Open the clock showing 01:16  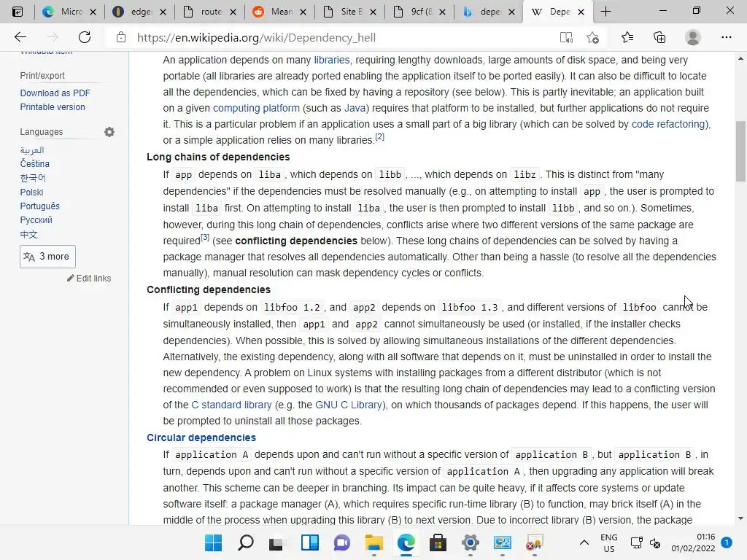(693, 542)
